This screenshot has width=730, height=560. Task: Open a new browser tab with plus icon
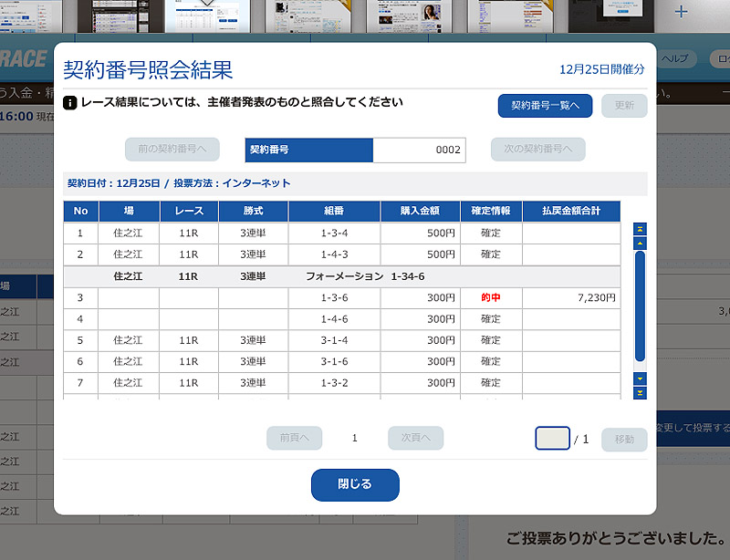tap(681, 12)
